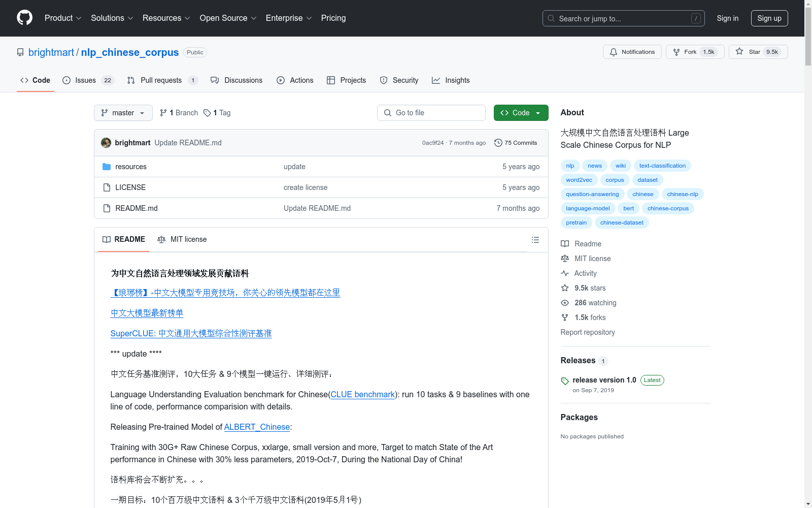Open the Product menu

coord(63,18)
